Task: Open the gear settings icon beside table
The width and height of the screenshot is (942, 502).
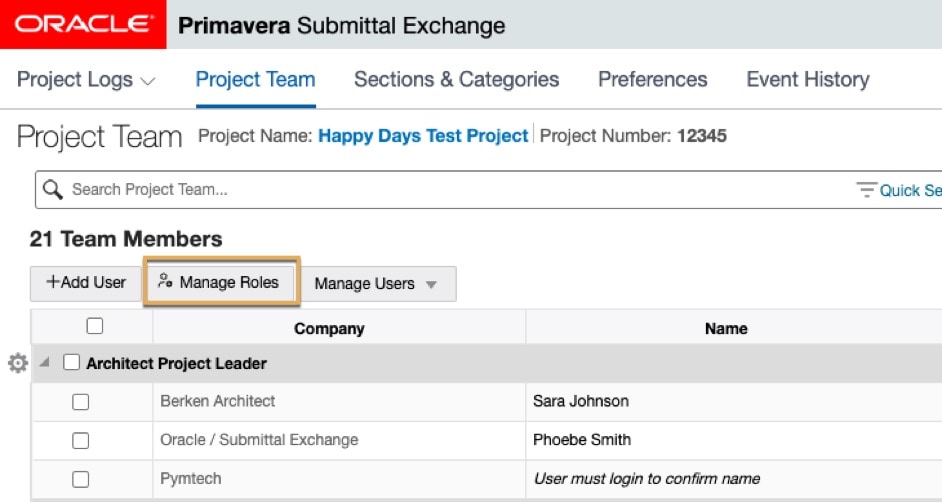Action: click(17, 363)
